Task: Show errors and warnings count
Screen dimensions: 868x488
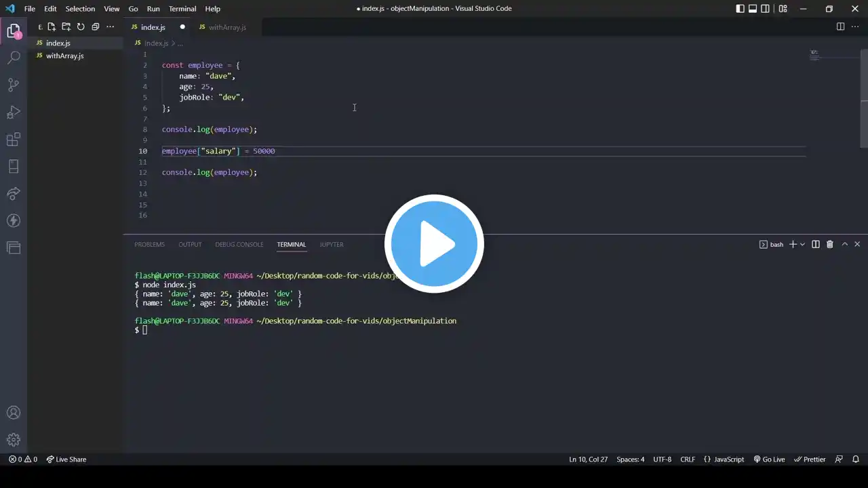Action: tap(23, 460)
